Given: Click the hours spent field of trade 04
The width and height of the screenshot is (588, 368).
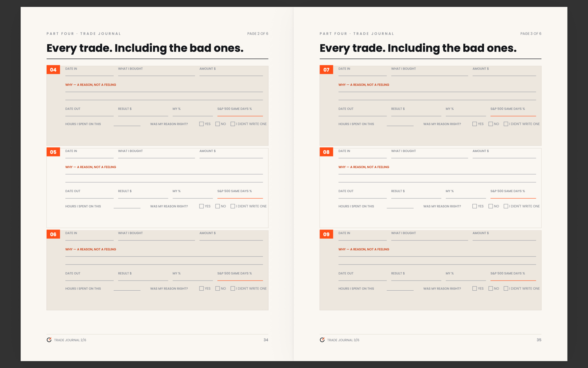Looking at the screenshot, I should point(127,124).
